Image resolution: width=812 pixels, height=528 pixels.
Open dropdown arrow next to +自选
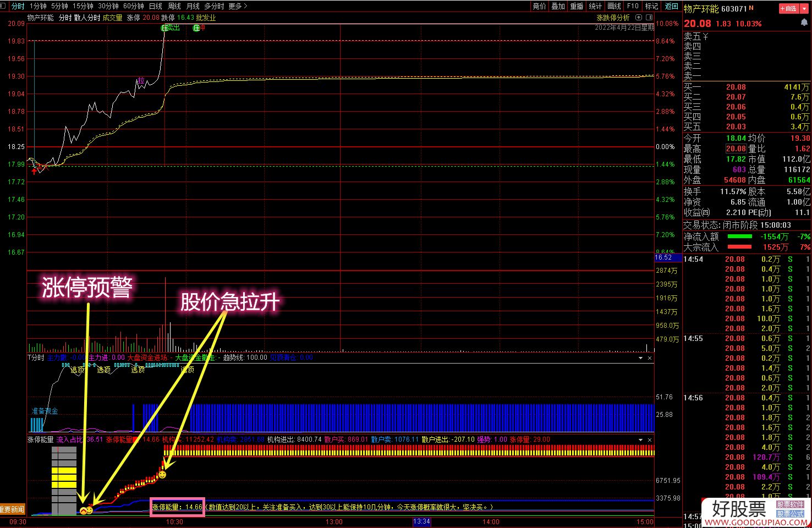click(803, 9)
